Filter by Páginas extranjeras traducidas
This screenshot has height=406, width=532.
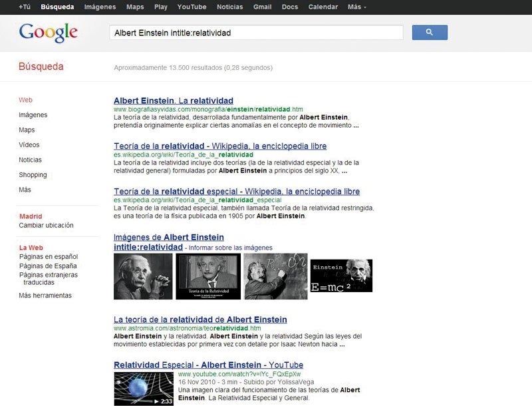49,278
